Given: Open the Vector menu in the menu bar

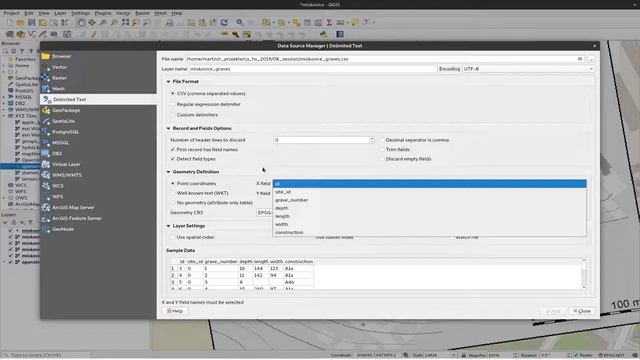Looking at the screenshot, I should [x=123, y=13].
